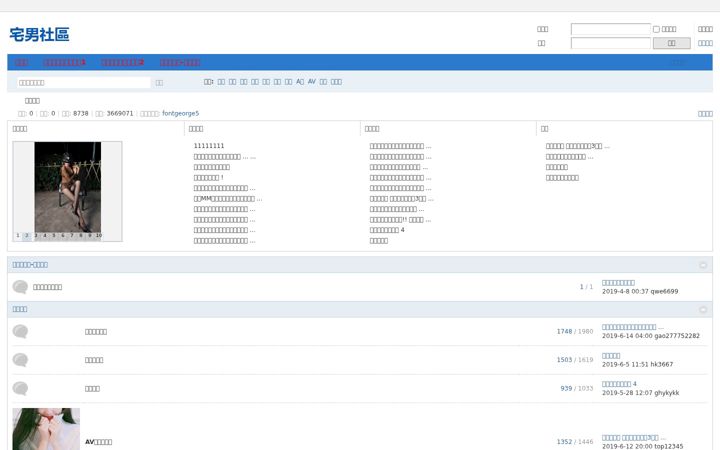Open the top-right link beside the checkbox label
The image size is (720, 450).
coord(705,29)
